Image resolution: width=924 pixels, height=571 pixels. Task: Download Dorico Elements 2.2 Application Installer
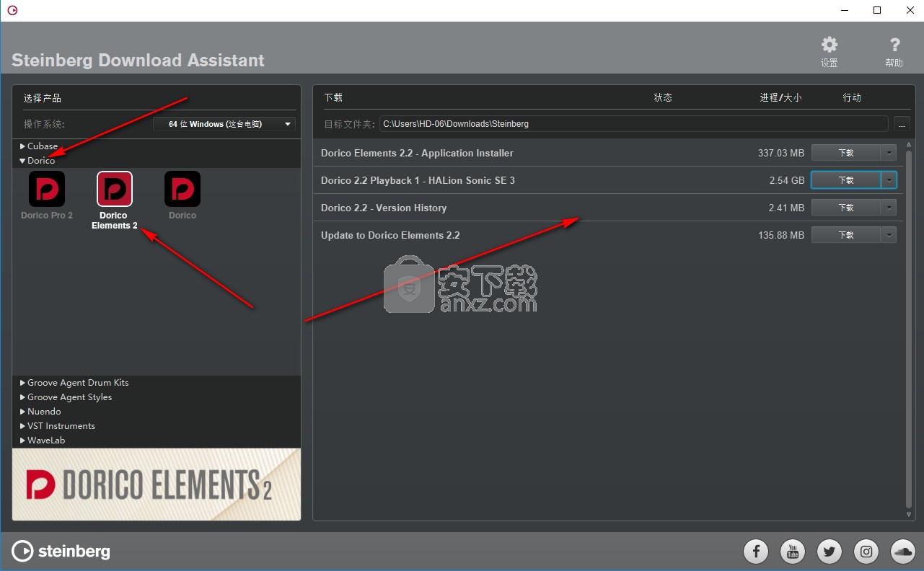pos(846,153)
